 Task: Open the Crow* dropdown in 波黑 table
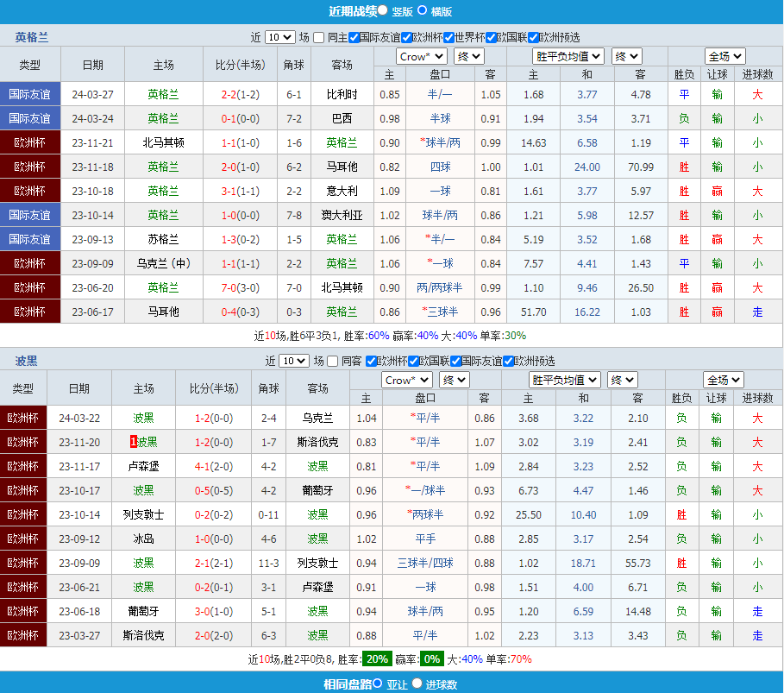(x=407, y=380)
